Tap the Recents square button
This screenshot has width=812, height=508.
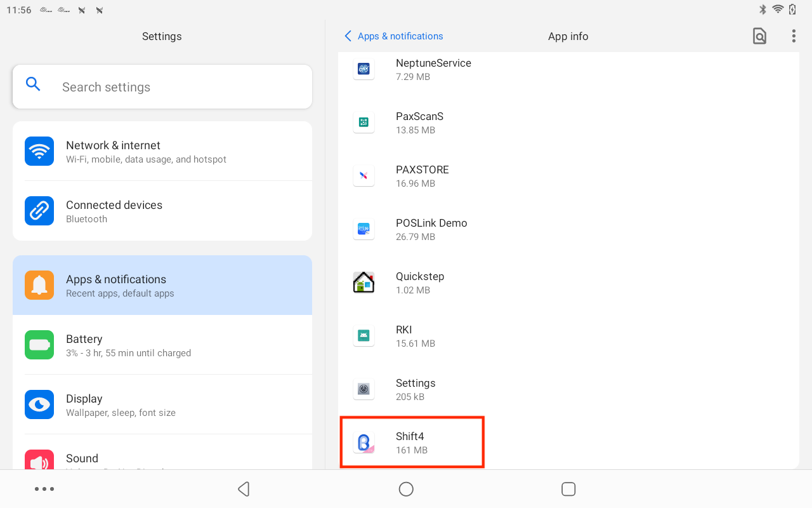point(568,489)
